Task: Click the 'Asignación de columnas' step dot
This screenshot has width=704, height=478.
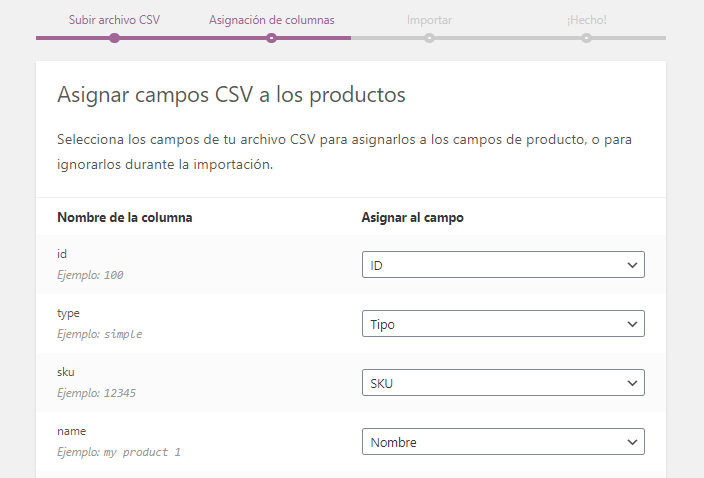Action: pos(271,38)
